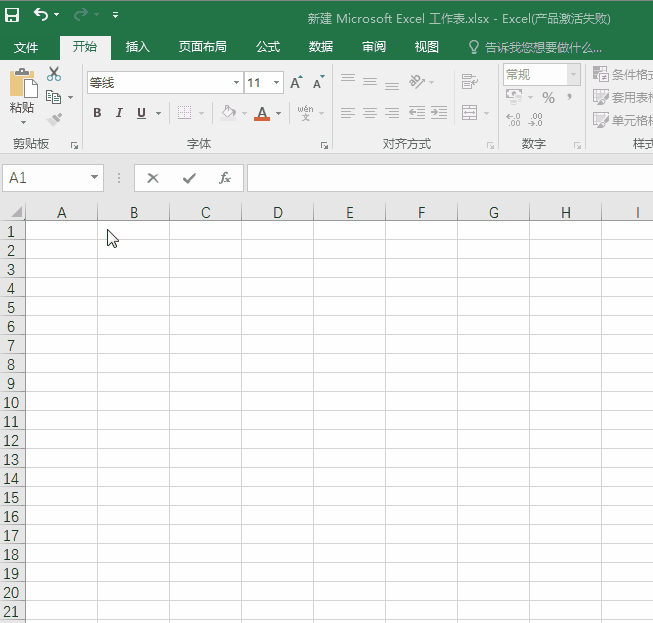This screenshot has height=623, width=653.
Task: Click the A1 Name Box field
Action: click(53, 178)
